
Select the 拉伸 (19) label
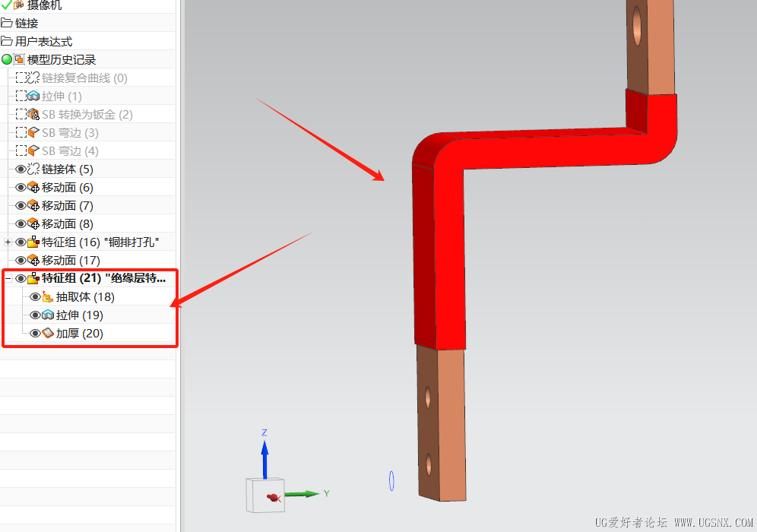coord(80,315)
